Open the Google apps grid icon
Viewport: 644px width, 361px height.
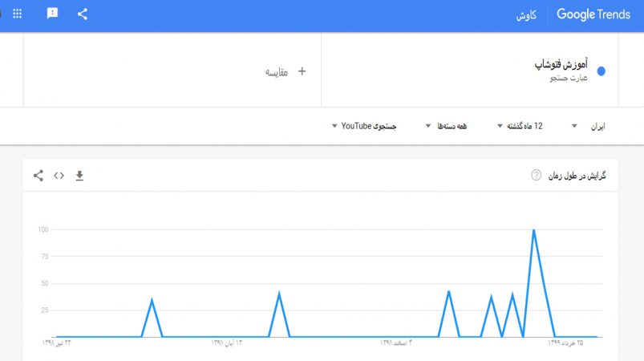tap(18, 14)
